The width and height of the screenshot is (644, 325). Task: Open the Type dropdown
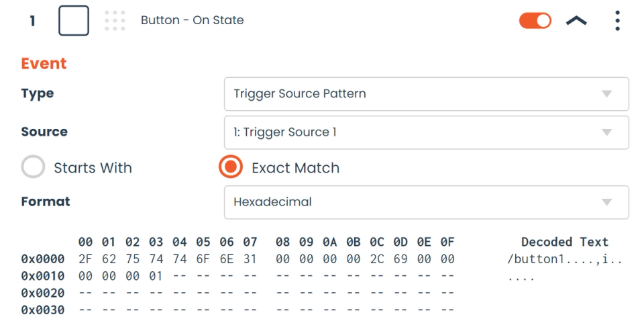click(x=426, y=94)
